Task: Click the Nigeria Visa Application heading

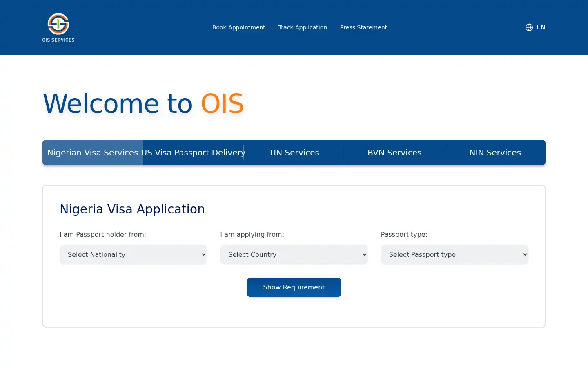Action: coord(132,209)
